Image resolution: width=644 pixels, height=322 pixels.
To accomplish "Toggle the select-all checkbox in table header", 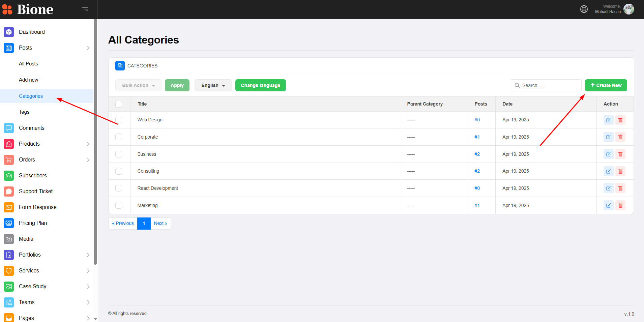I will point(119,104).
